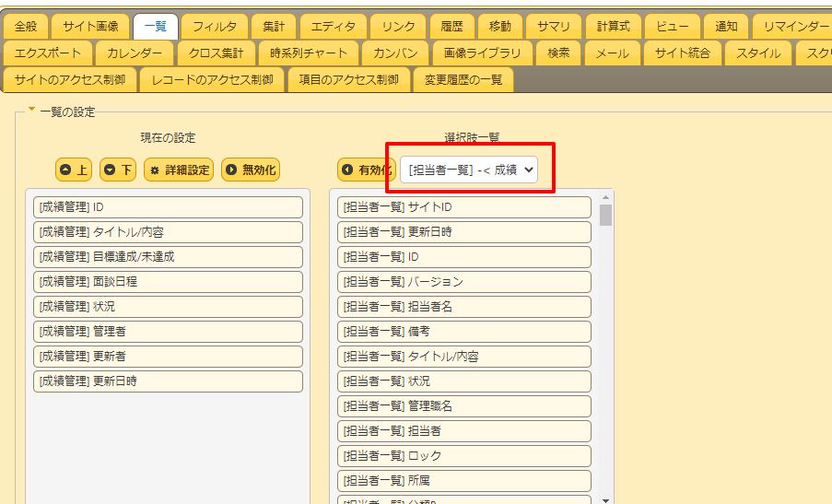Screen dimensions: 832x504
Task: Select [担当者一覧] 更新日時 option
Action: pos(464,232)
